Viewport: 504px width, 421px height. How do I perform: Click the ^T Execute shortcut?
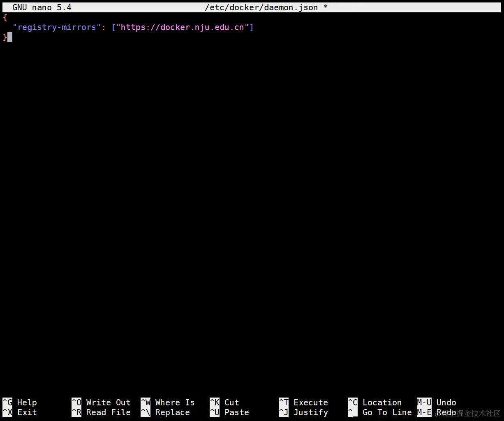click(303, 402)
